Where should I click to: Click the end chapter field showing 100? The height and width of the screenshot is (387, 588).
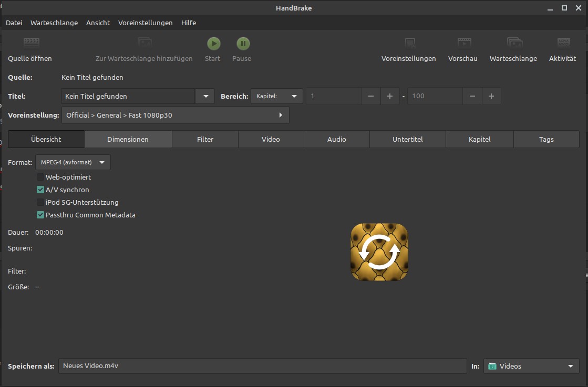click(x=435, y=96)
